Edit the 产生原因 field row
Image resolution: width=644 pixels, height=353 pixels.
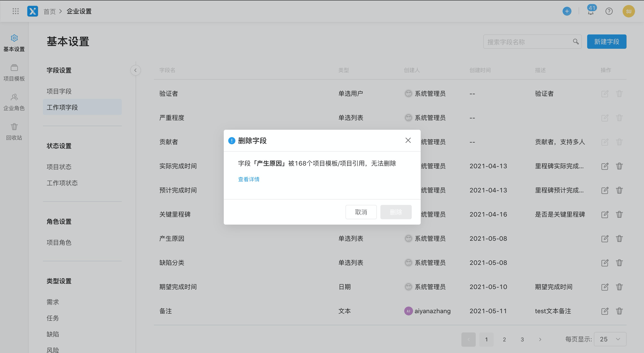click(x=604, y=238)
